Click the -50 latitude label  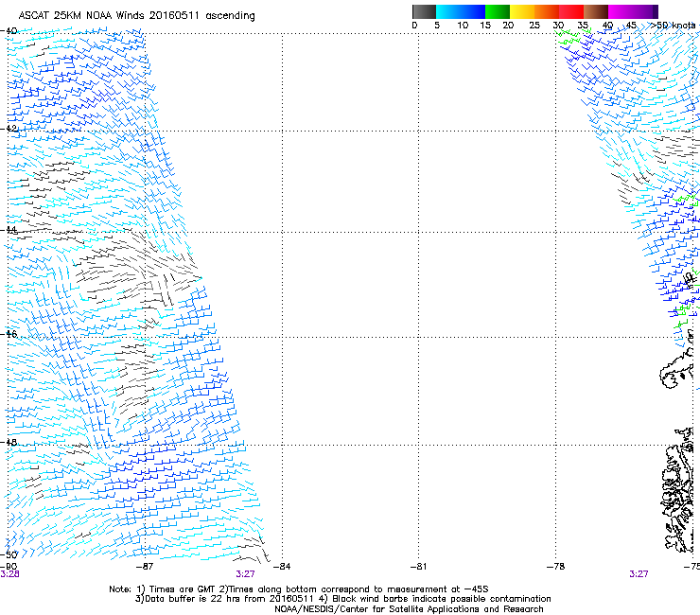9,554
